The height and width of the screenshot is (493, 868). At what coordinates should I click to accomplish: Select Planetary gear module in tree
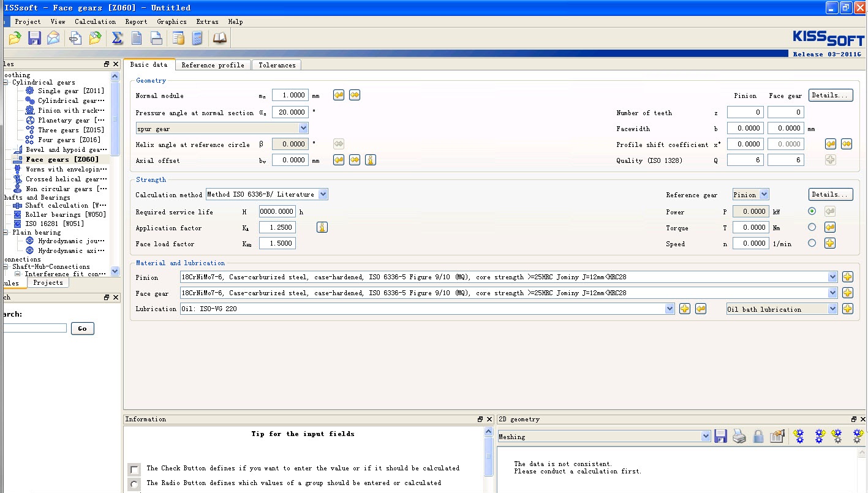(x=71, y=120)
